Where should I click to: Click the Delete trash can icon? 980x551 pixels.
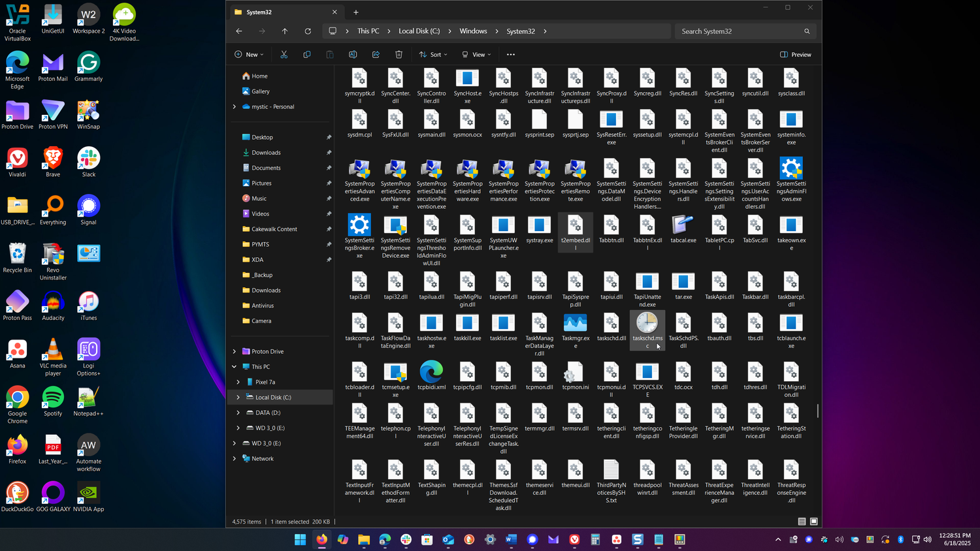point(399,54)
